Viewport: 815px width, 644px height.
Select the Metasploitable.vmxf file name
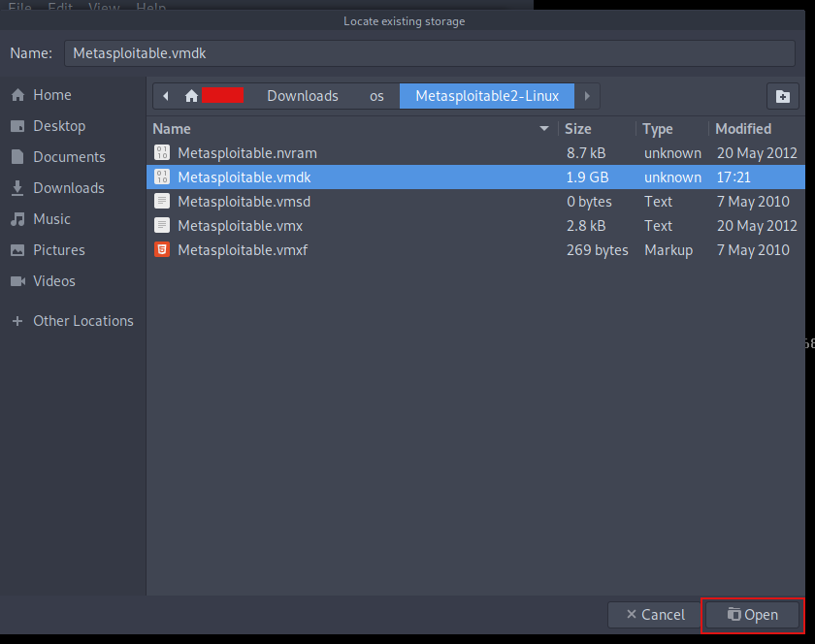point(243,250)
